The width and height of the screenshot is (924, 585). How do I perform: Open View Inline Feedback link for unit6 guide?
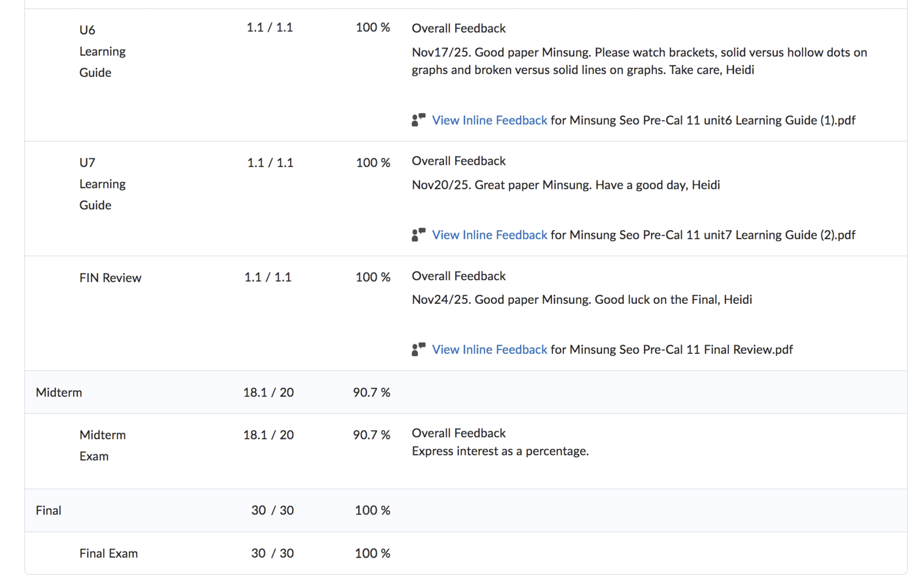click(x=489, y=120)
